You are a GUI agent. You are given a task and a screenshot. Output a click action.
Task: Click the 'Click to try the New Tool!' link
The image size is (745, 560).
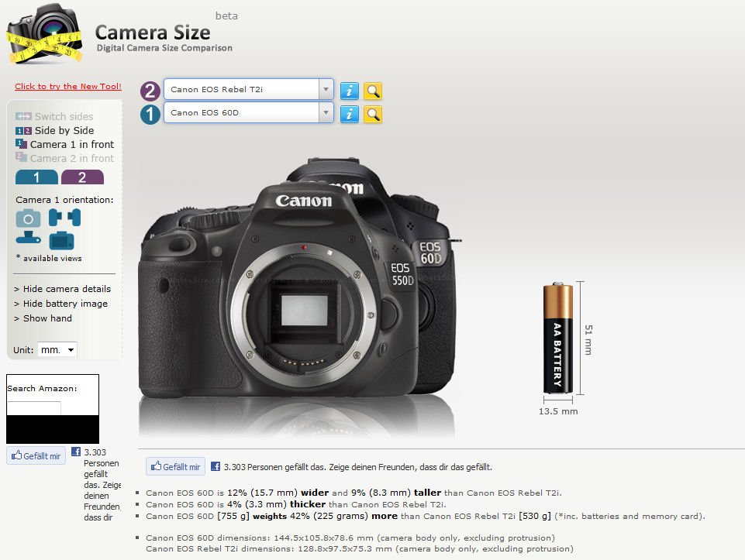point(68,87)
